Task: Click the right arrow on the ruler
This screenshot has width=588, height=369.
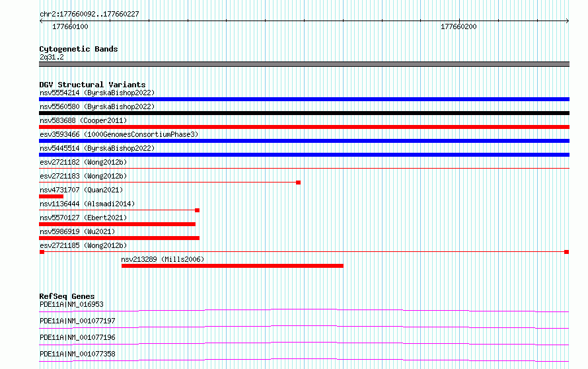Action: tap(567, 21)
